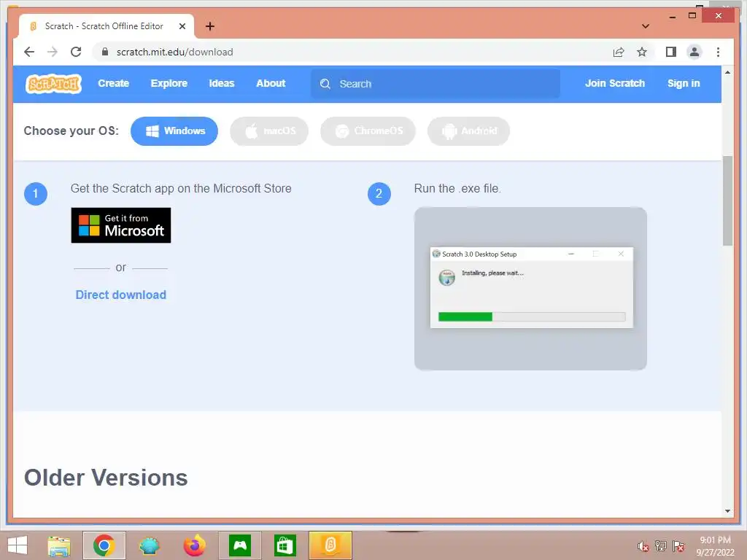Close the Scratch Offline Editor tab
747x560 pixels.
[182, 26]
